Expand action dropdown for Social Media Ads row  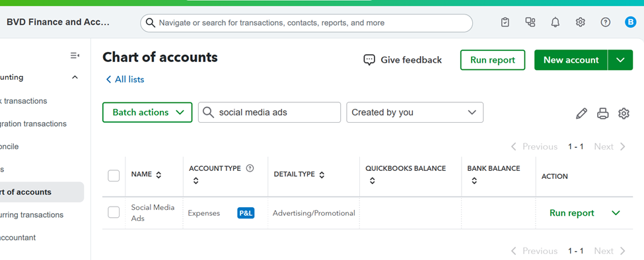(616, 213)
